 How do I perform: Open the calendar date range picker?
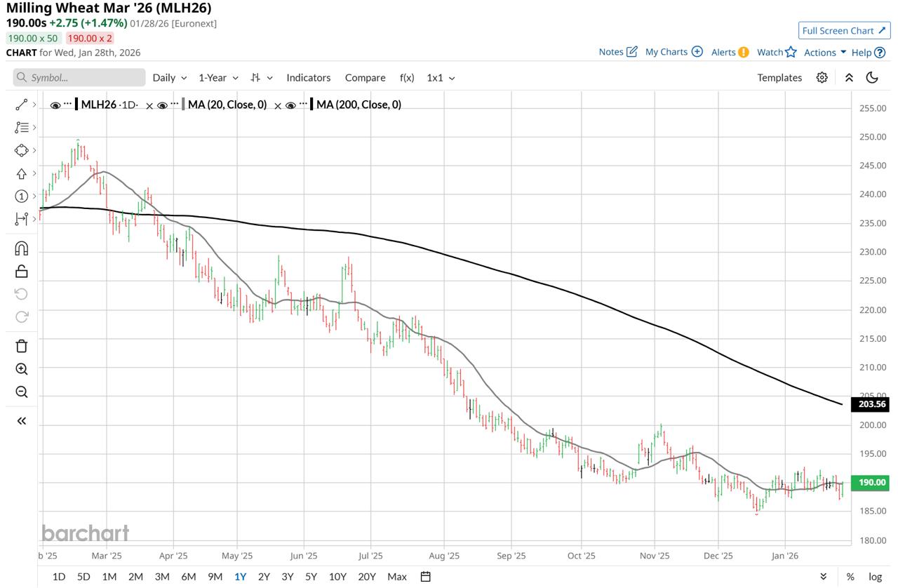425,577
